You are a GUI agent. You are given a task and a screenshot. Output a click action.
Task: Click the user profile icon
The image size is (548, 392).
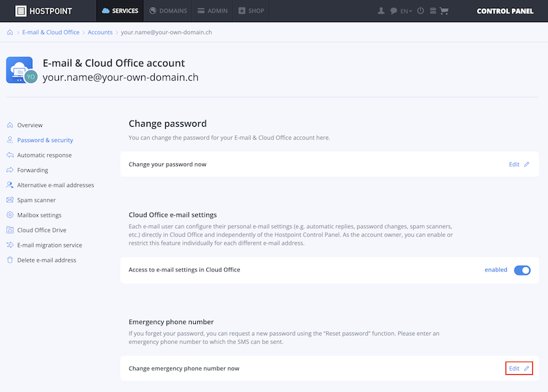(x=382, y=11)
